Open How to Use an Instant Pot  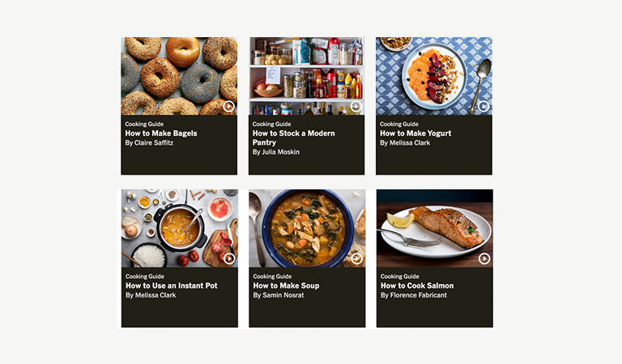172,286
